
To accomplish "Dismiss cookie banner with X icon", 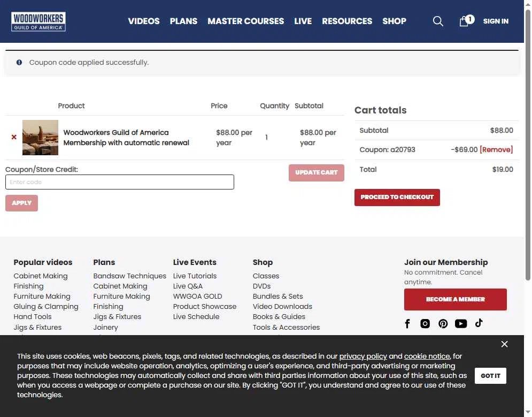I will [505, 344].
